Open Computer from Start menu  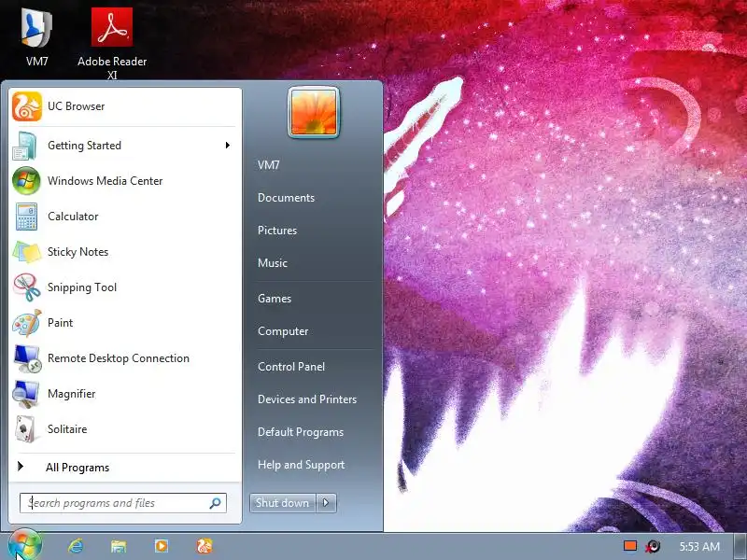click(283, 331)
